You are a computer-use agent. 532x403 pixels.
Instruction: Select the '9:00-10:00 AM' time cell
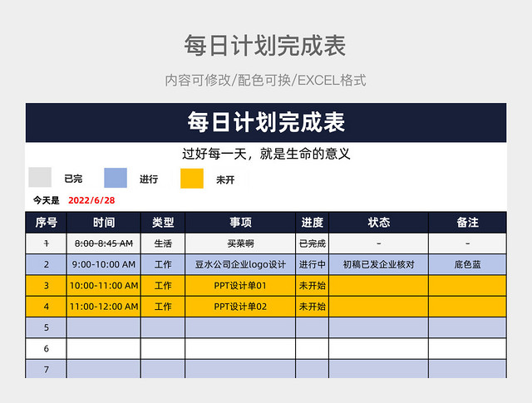tap(104, 264)
